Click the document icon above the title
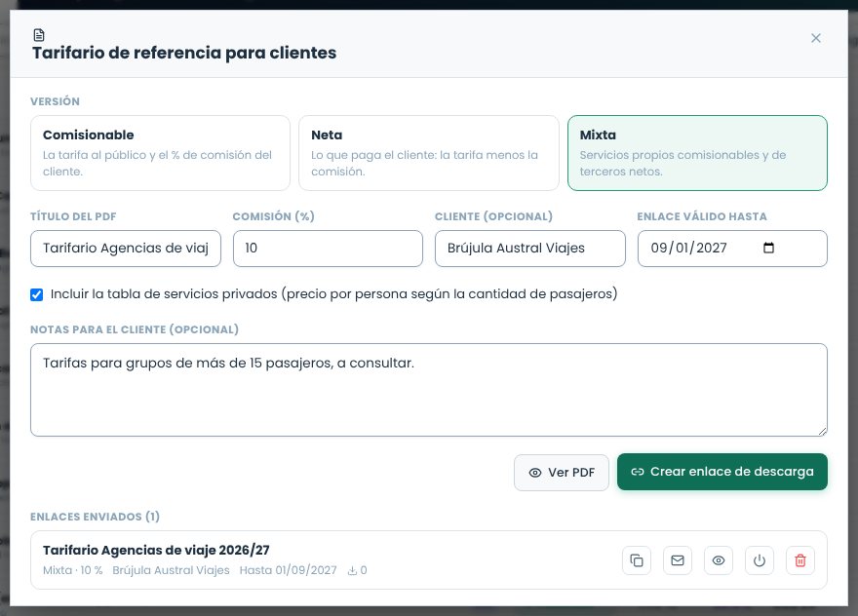 (39, 35)
